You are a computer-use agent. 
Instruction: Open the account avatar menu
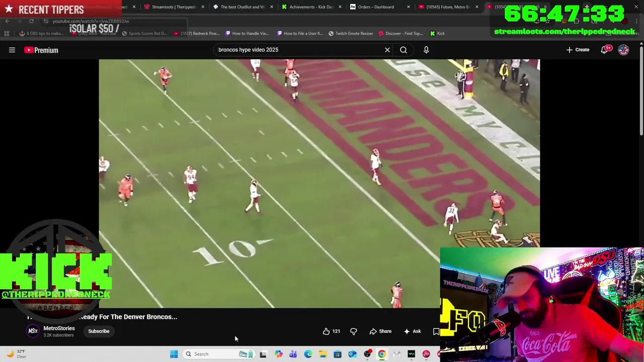point(623,50)
